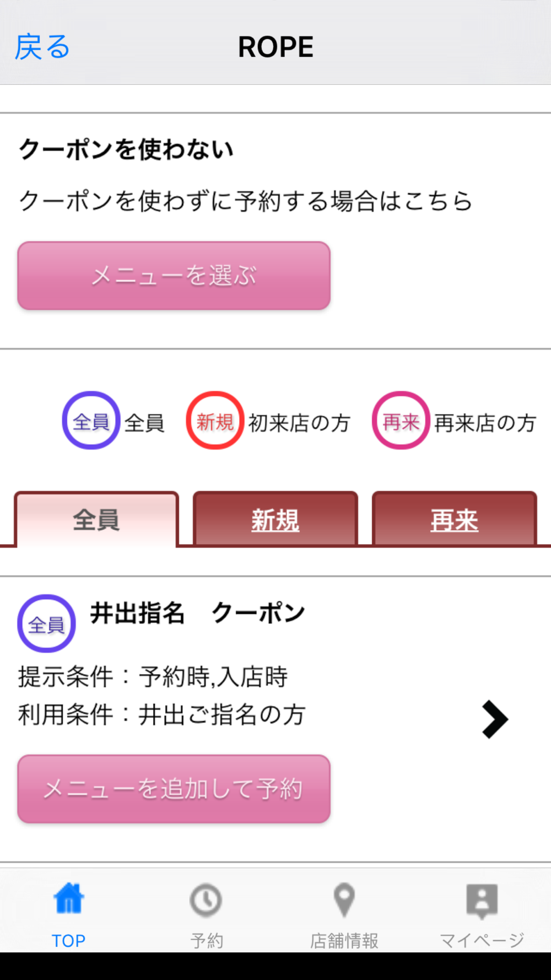The width and height of the screenshot is (551, 980).
Task: Click the pink 再来 legend badge
Action: 401,421
